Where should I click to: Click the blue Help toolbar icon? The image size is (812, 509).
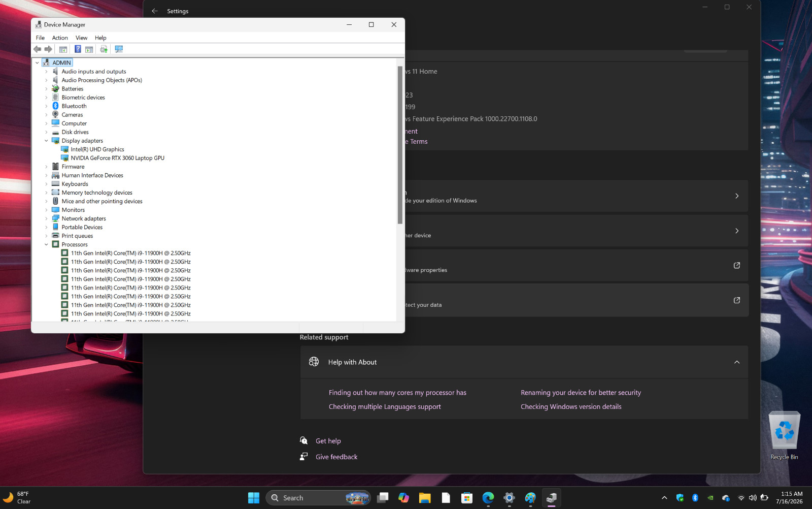tap(78, 49)
